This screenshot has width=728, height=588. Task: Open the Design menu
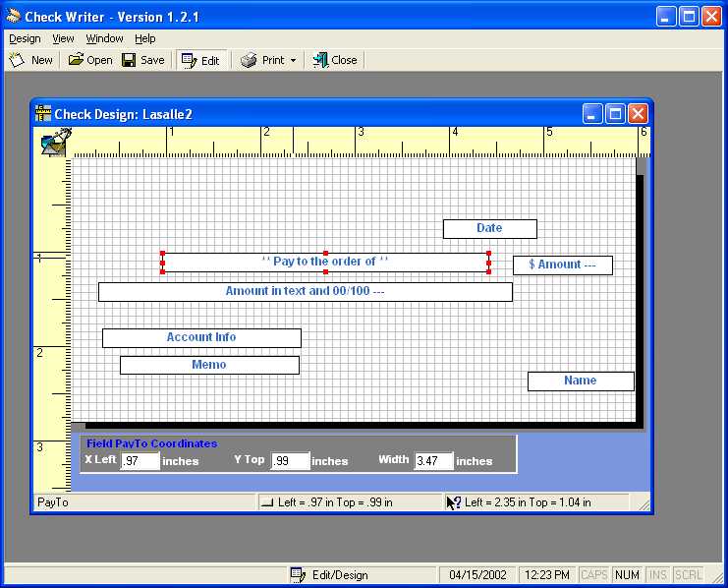pos(25,38)
